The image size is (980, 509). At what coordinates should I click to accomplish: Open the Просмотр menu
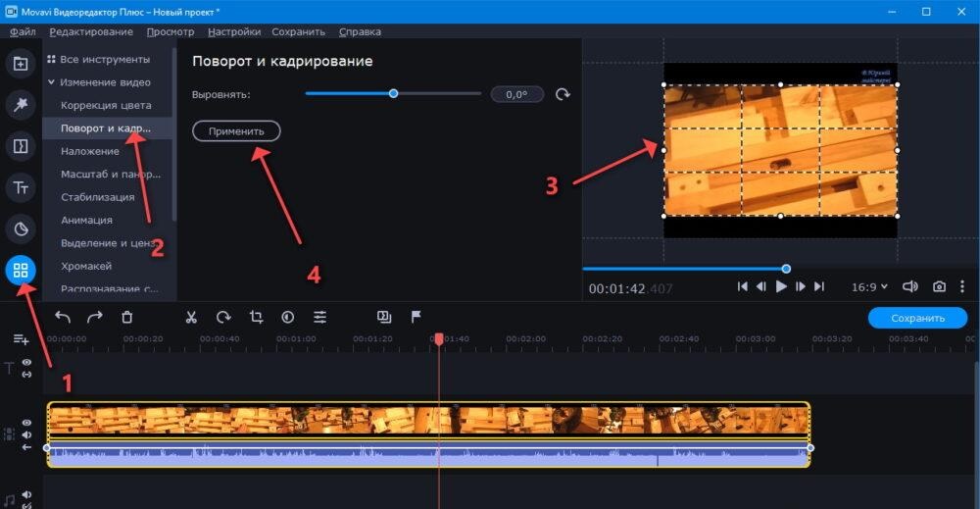pos(170,31)
